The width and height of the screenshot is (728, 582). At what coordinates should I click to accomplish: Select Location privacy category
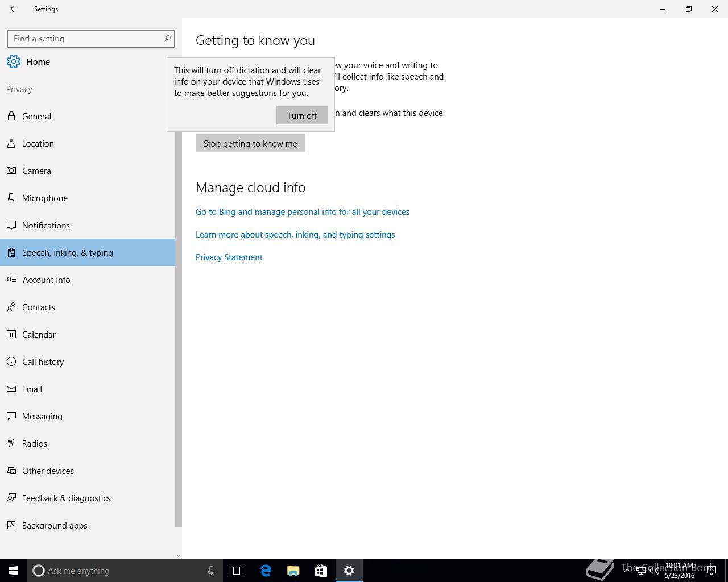(88, 143)
